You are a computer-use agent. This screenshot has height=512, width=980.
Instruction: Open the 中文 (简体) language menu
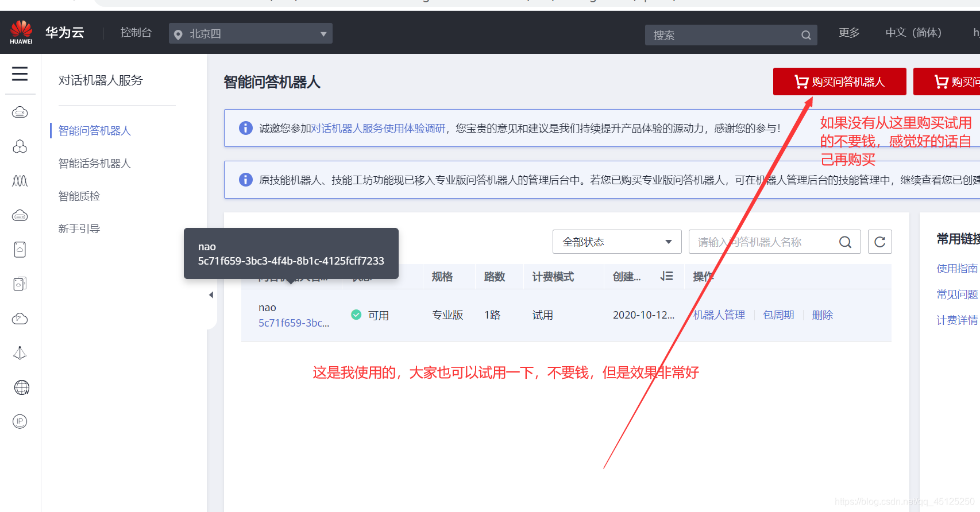(913, 33)
